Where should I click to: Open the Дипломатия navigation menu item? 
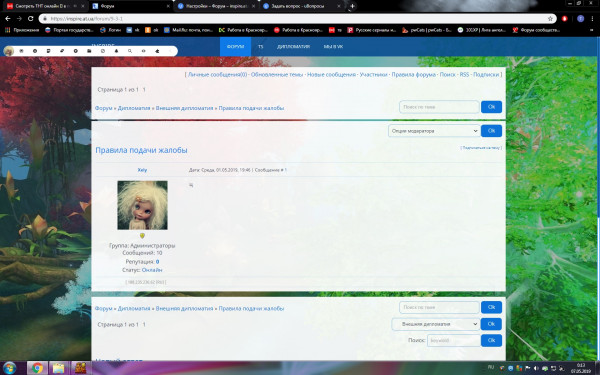pyautogui.click(x=293, y=47)
